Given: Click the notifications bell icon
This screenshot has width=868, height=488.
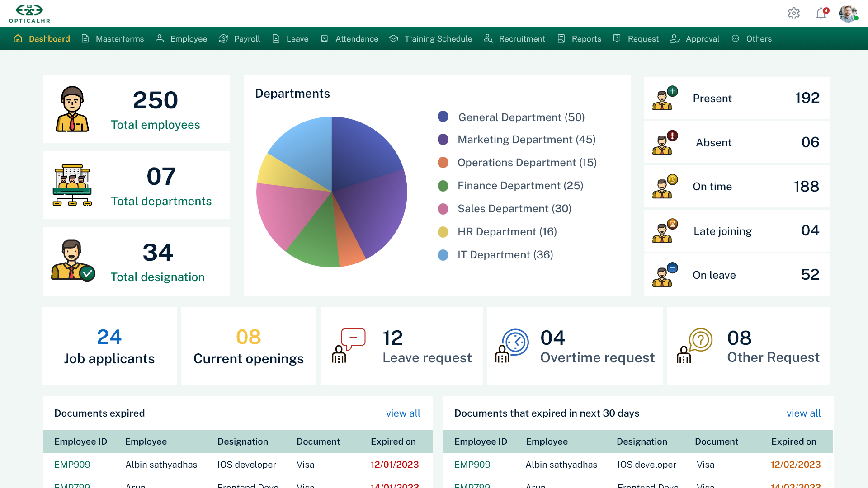Looking at the screenshot, I should tap(821, 14).
